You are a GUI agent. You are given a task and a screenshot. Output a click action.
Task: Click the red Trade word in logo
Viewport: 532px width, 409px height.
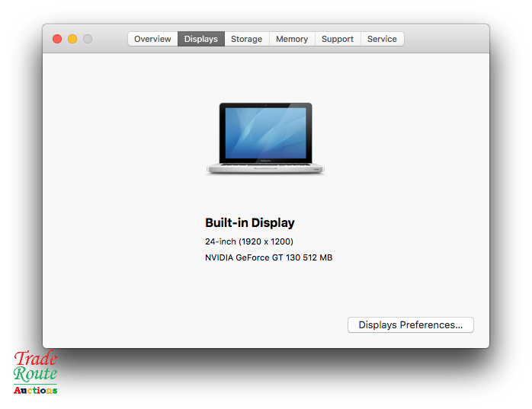[36, 359]
